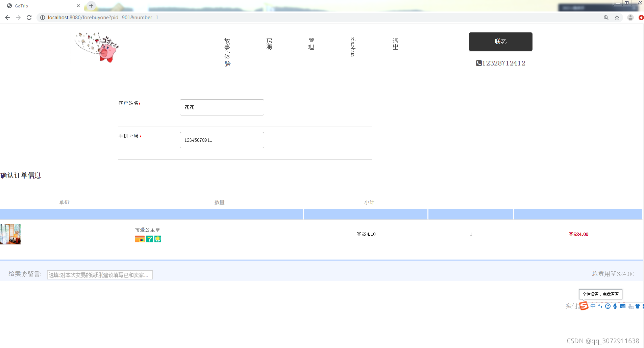644x348 pixels.
Task: Open the browser zoom magnifier icon
Action: (x=606, y=18)
